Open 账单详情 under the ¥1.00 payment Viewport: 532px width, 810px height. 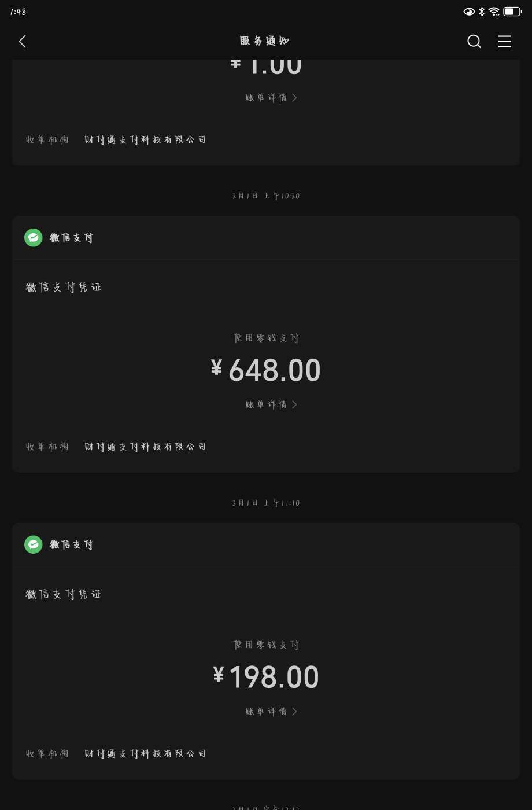tap(267, 98)
